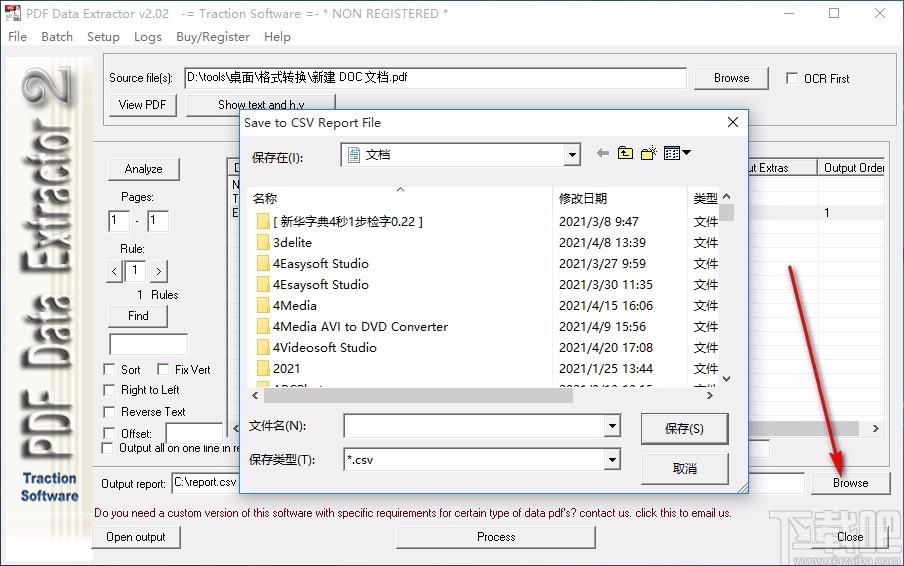Screen dimensions: 904x566
Task: Click the Source file path field
Action: pos(435,77)
